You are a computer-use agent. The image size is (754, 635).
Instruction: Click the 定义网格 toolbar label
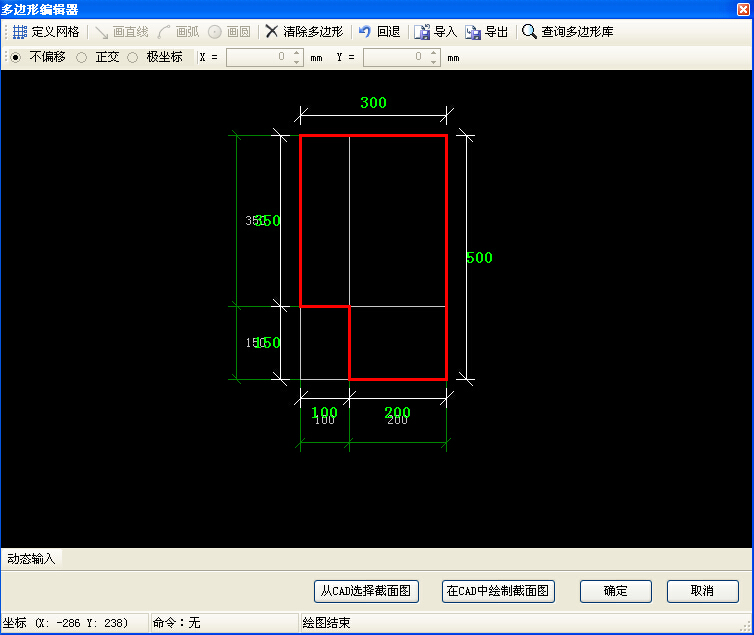tap(55, 32)
